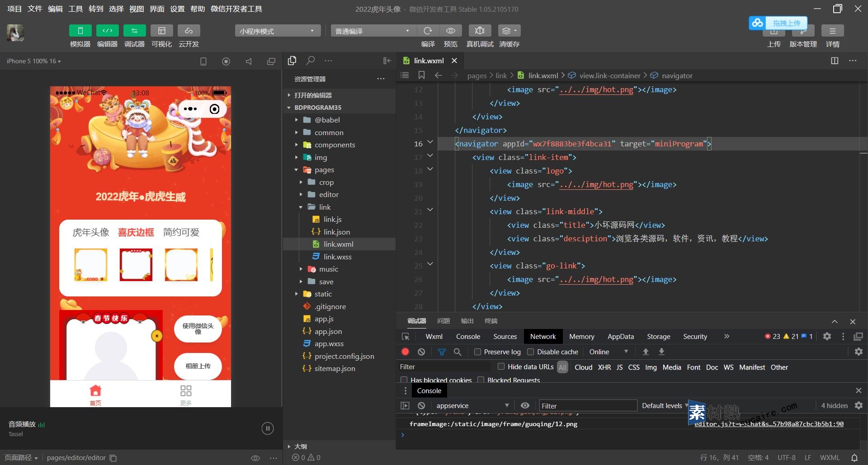868x465 pixels.
Task: Open the Online throttling dropdown
Action: [609, 352]
